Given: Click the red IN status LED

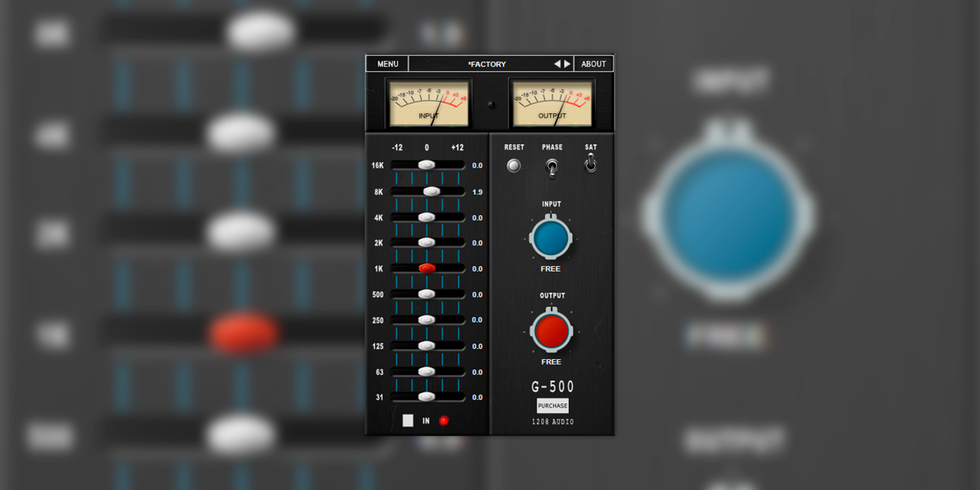Looking at the screenshot, I should coord(444,421).
